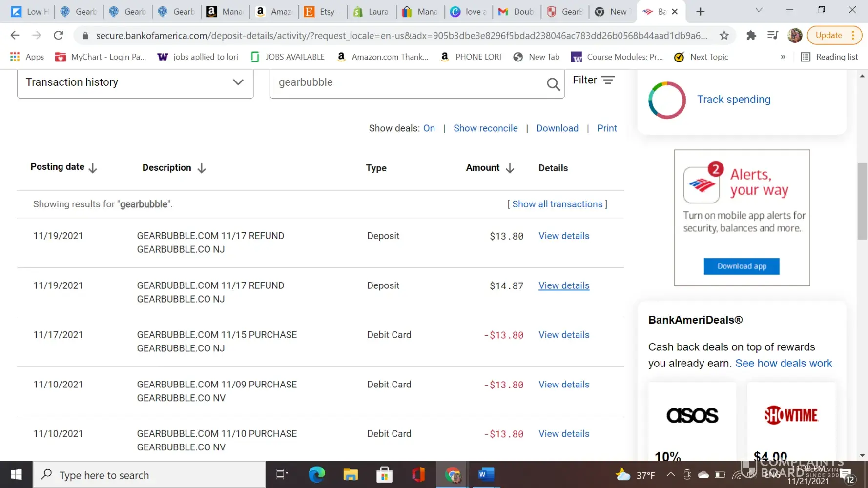
Task: Open Microsoft Store from the taskbar
Action: tap(384, 475)
